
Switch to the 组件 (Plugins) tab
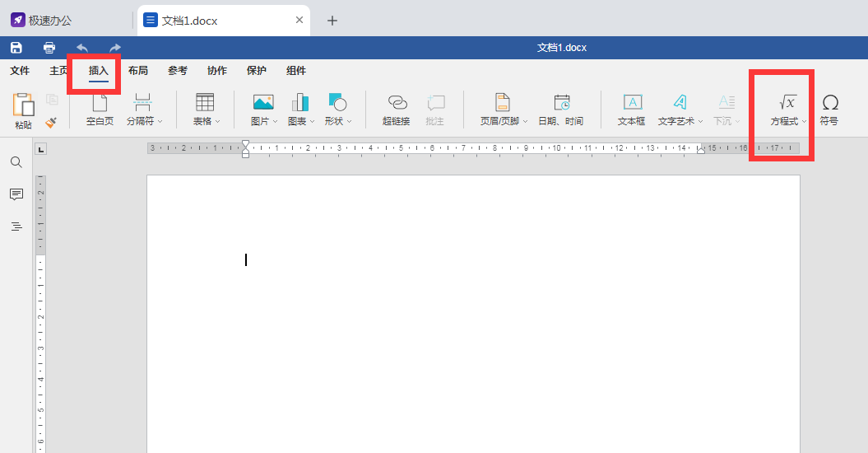(296, 70)
